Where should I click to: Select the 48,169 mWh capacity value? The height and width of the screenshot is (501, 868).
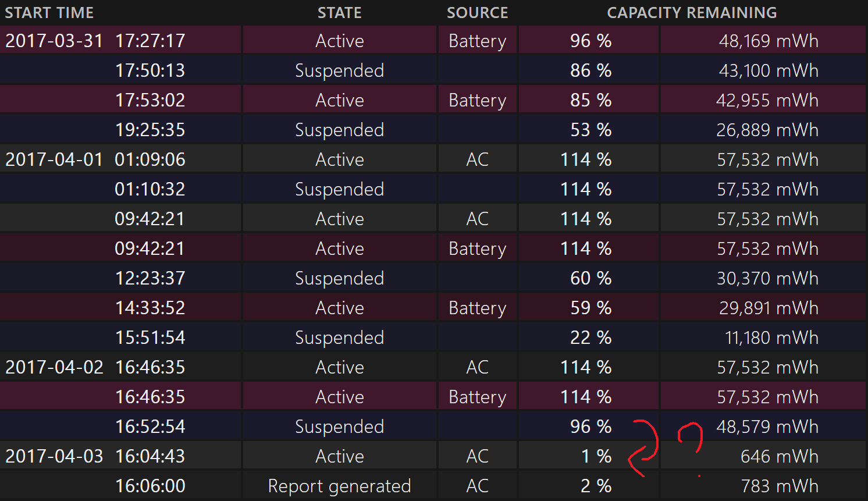tap(768, 41)
